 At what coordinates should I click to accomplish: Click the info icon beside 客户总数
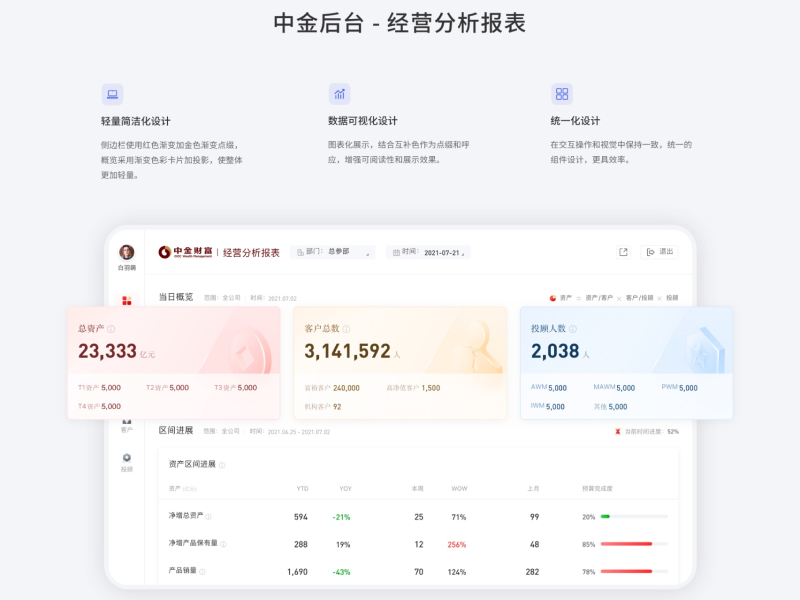tap(348, 329)
